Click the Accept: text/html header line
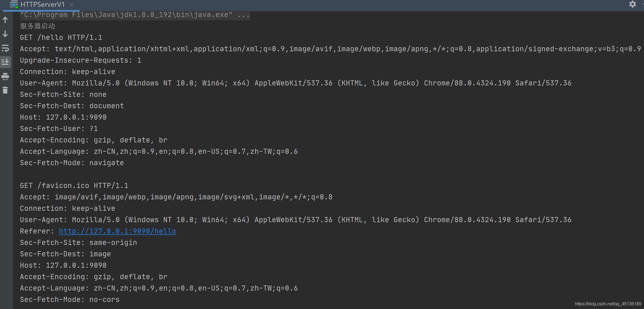 (330, 49)
